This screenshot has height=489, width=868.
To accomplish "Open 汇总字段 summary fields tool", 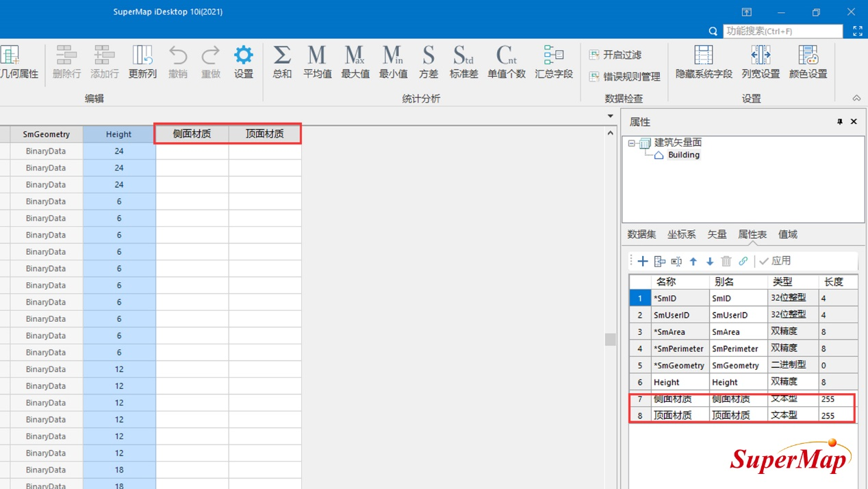I will tap(553, 62).
